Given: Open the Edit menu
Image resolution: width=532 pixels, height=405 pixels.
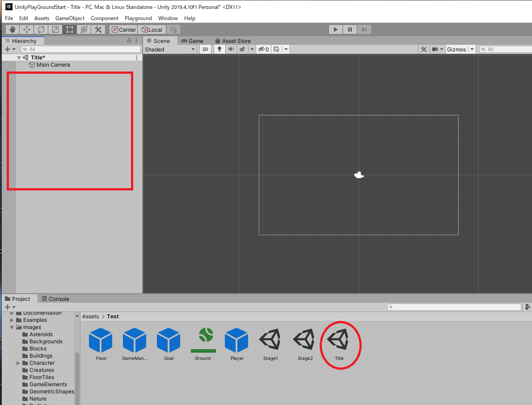Looking at the screenshot, I should click(24, 18).
